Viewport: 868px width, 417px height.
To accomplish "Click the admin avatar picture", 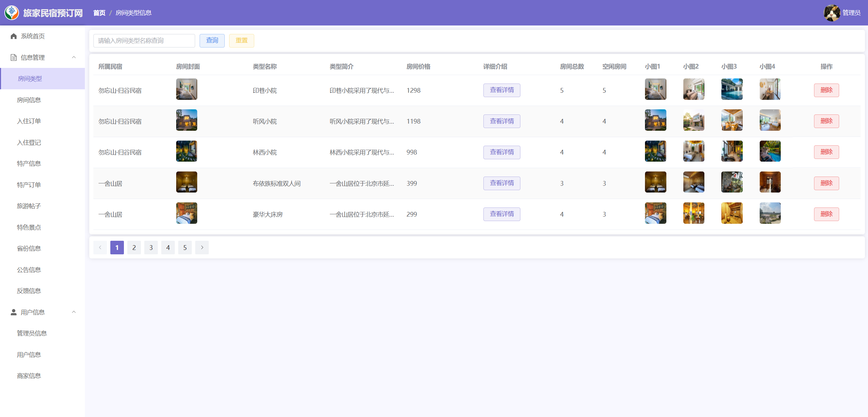I will [832, 13].
